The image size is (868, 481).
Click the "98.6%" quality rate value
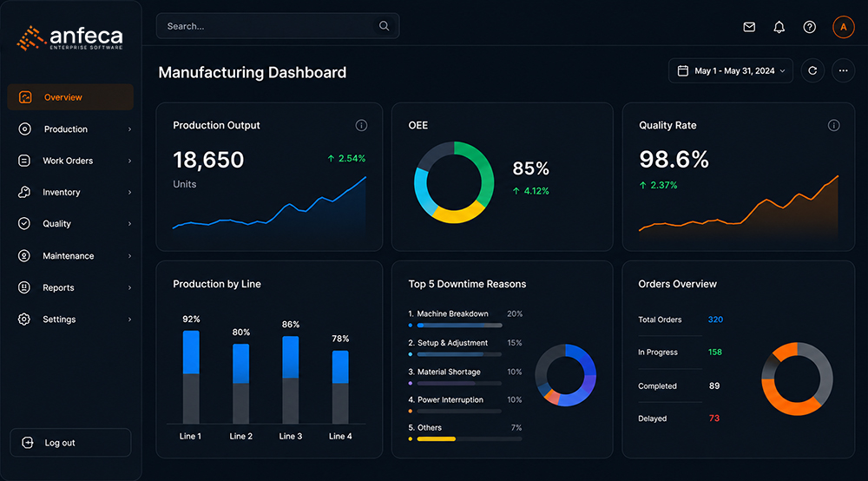coord(674,160)
